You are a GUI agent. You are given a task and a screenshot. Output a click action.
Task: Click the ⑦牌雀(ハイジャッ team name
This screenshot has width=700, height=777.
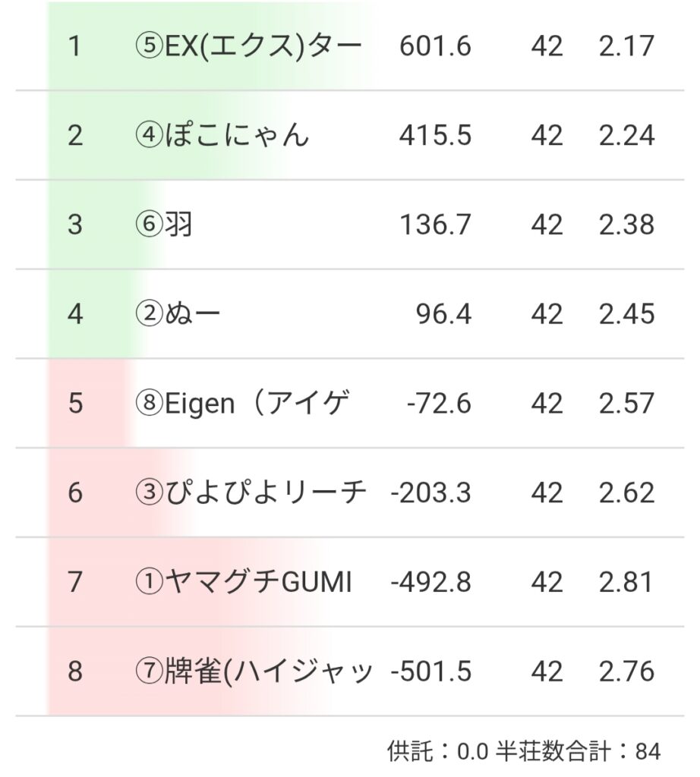(x=254, y=672)
